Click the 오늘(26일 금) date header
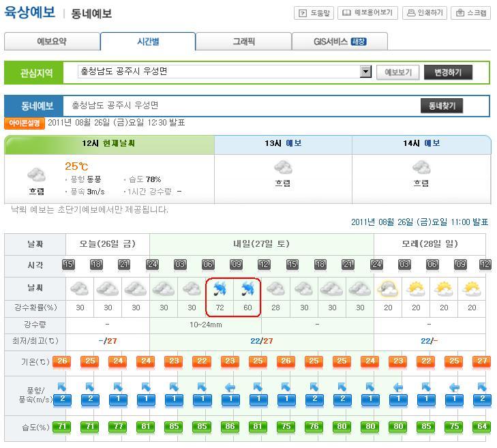 [108, 244]
